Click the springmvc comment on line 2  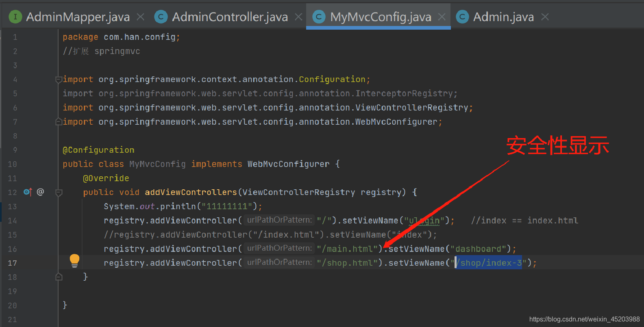point(101,51)
